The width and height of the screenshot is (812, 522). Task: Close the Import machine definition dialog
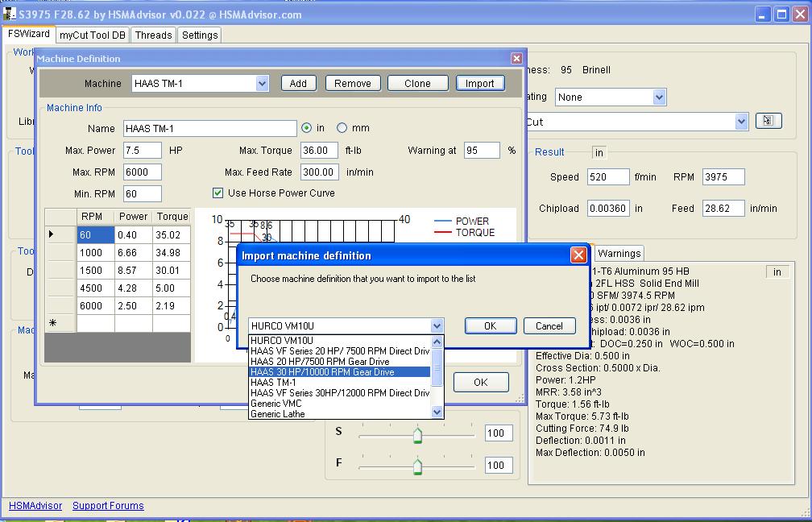pos(578,255)
